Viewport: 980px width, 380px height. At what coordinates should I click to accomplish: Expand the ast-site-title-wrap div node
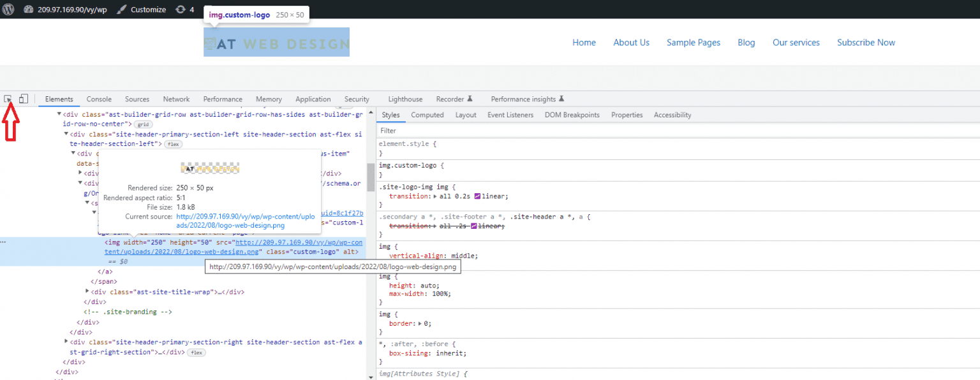[87, 292]
